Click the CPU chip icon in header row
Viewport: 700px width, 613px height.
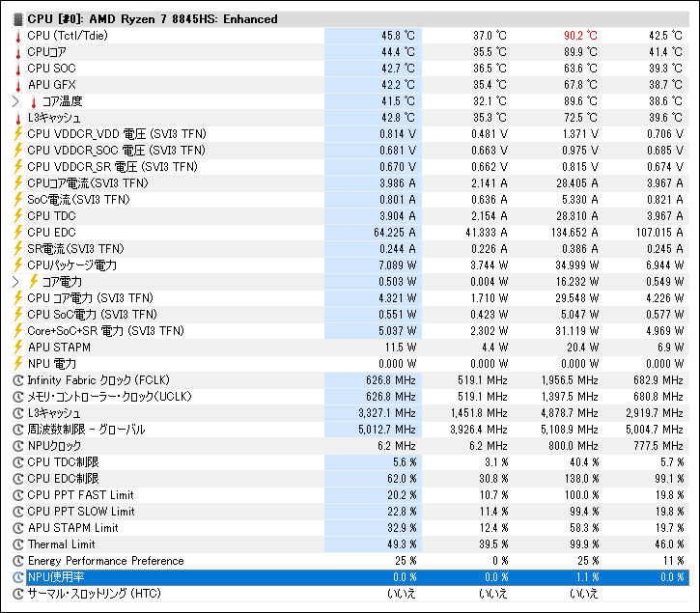[17, 19]
